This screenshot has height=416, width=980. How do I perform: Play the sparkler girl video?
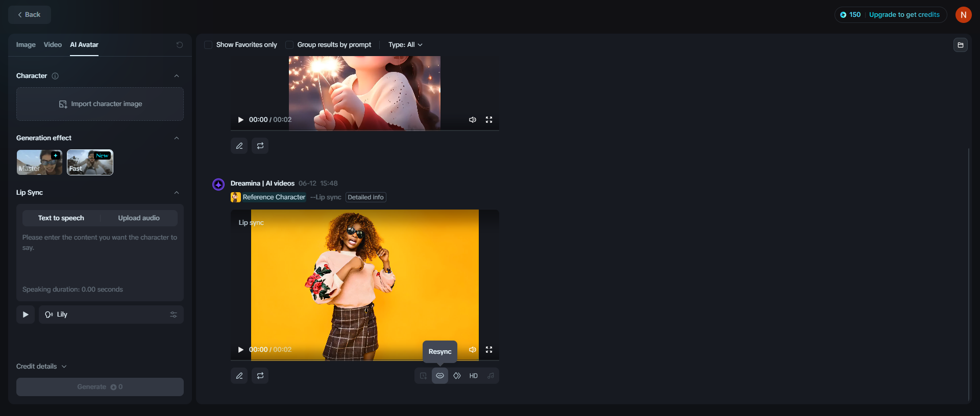(x=240, y=120)
